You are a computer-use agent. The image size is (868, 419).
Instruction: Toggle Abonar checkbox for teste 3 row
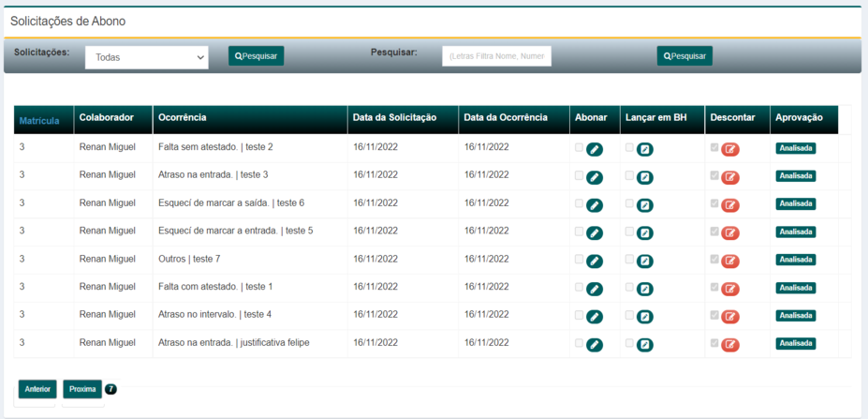click(x=580, y=175)
